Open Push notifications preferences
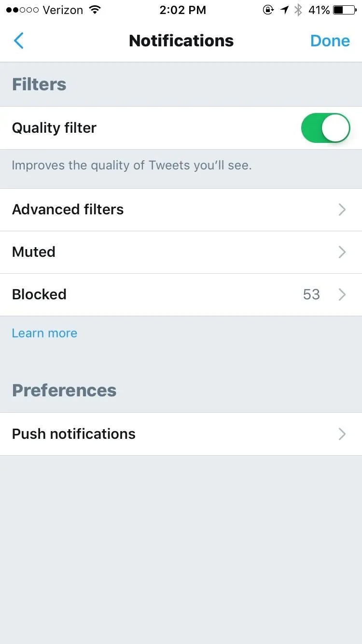The height and width of the screenshot is (644, 362). tap(181, 434)
